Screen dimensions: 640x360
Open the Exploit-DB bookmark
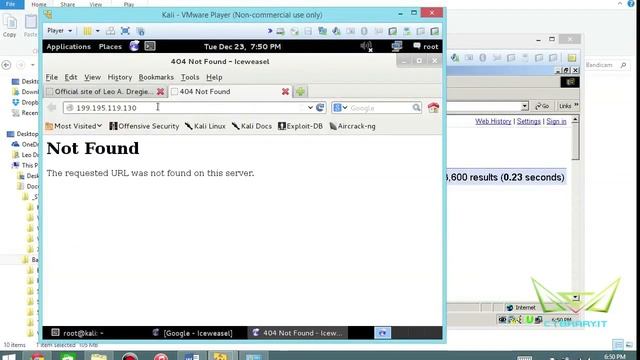pos(300,126)
